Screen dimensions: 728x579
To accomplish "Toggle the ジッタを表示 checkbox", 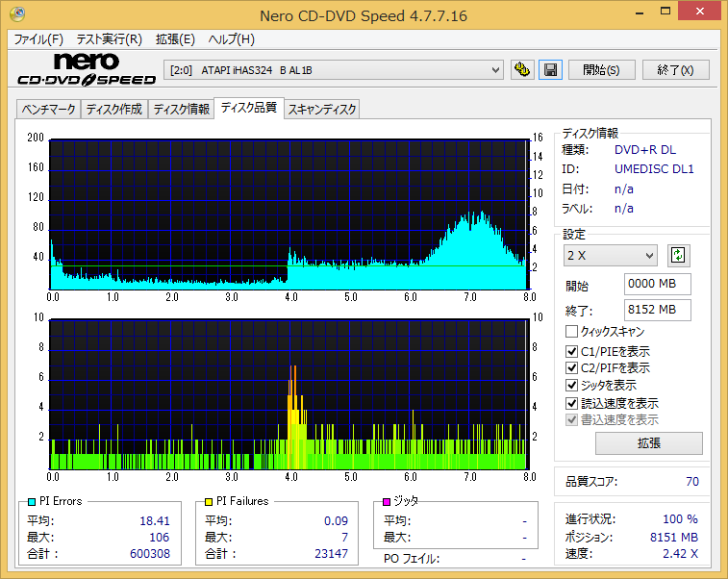I will point(571,385).
